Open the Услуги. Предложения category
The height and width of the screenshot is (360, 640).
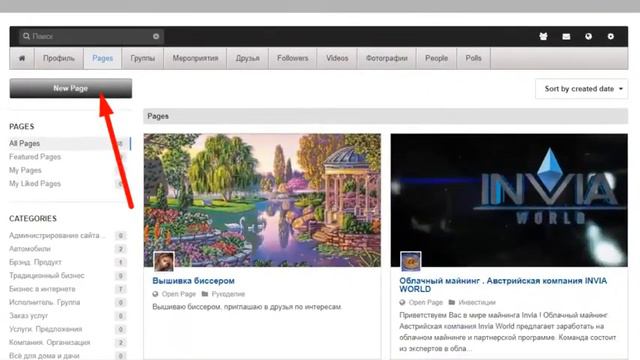pos(45,329)
